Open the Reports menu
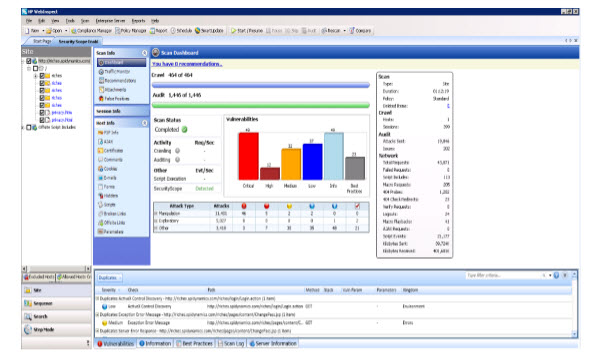 click(x=138, y=21)
